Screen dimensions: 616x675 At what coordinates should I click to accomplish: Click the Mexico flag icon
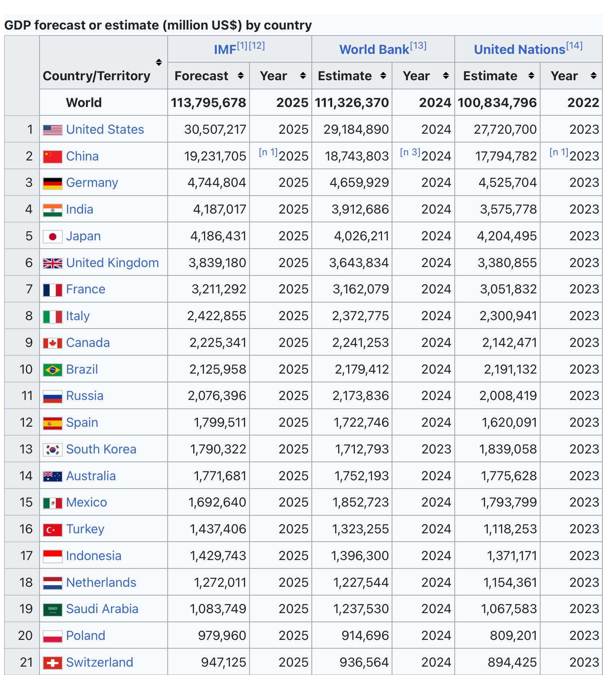click(x=53, y=503)
